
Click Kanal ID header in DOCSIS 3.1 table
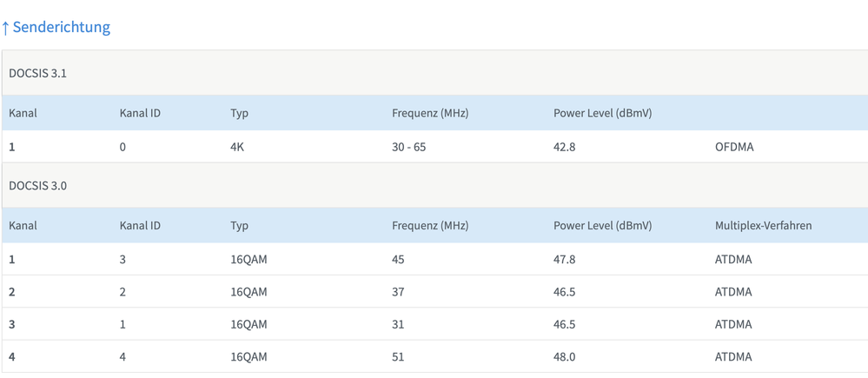click(x=140, y=113)
